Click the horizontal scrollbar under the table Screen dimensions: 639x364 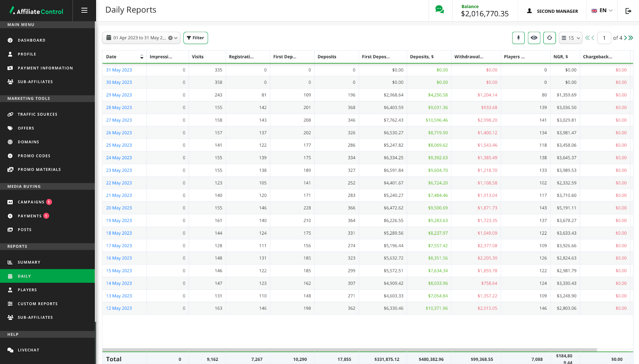tap(349, 350)
